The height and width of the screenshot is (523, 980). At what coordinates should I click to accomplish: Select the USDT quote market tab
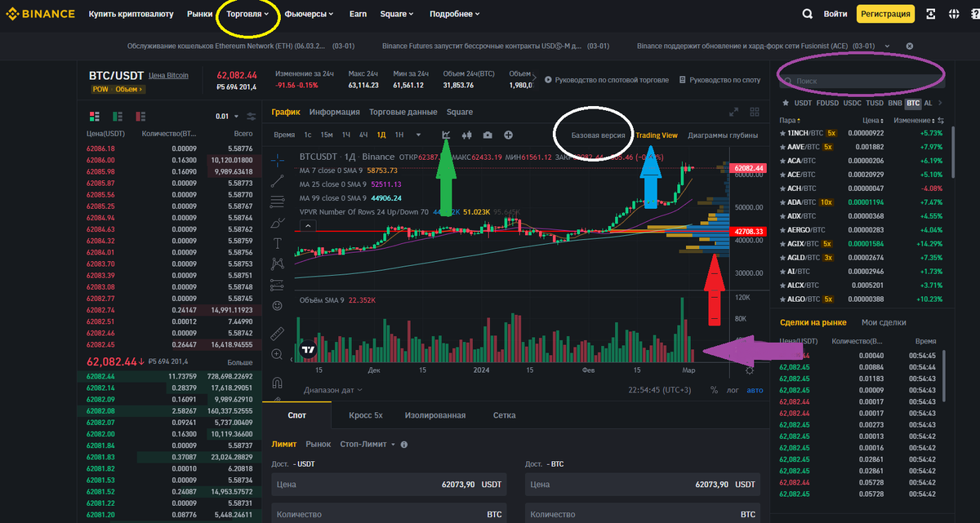pyautogui.click(x=804, y=104)
